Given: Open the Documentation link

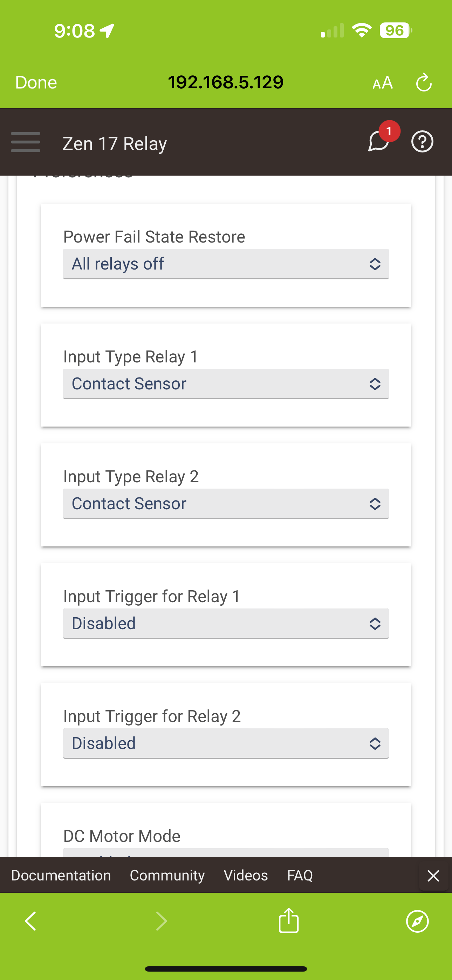Looking at the screenshot, I should point(61,876).
